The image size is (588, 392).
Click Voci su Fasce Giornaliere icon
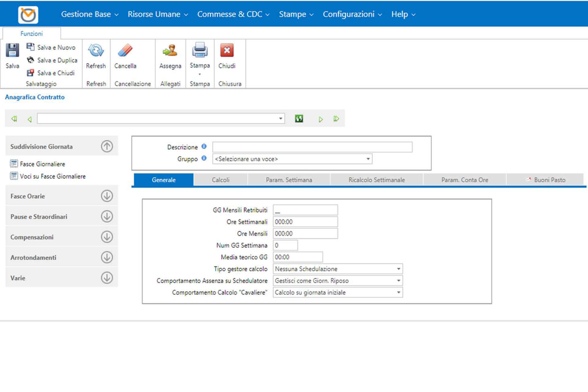point(14,176)
